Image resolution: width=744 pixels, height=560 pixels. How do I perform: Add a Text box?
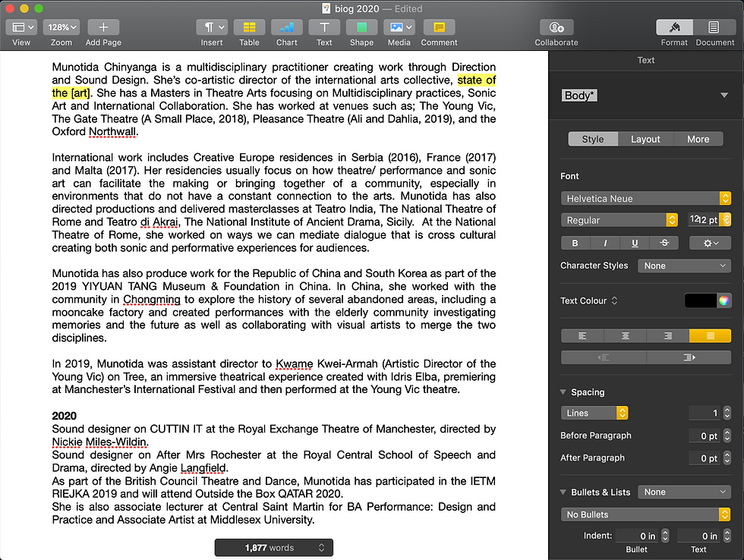[x=324, y=27]
